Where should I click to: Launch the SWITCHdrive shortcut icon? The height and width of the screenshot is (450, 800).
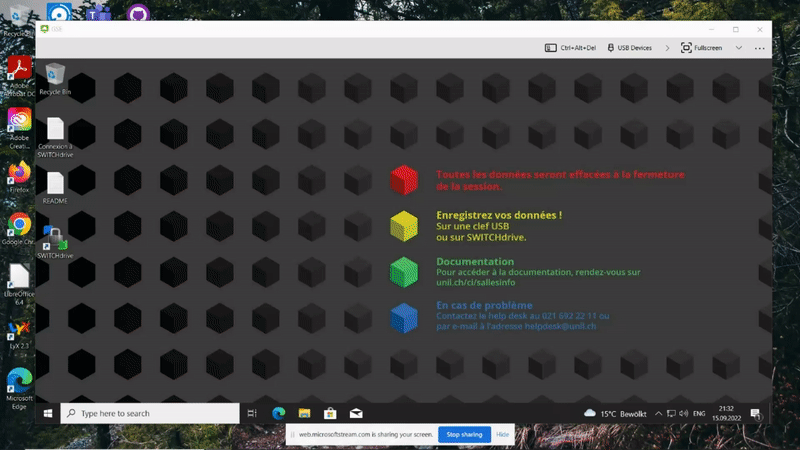(55, 238)
